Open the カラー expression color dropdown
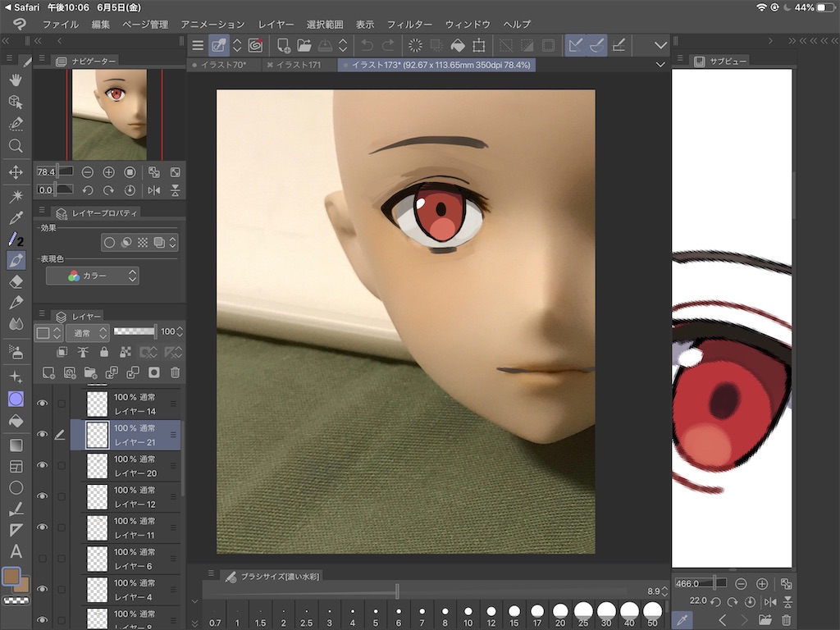Screen dimensions: 840x630 click(93, 276)
